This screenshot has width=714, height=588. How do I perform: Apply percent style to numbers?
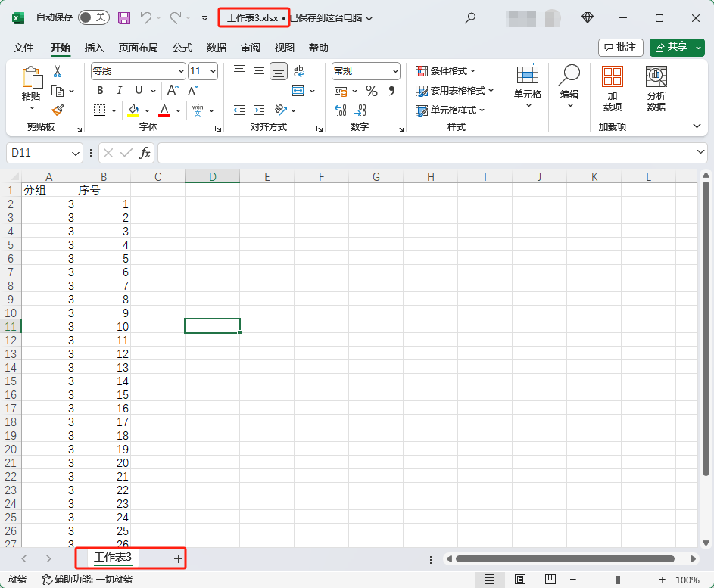pos(372,91)
